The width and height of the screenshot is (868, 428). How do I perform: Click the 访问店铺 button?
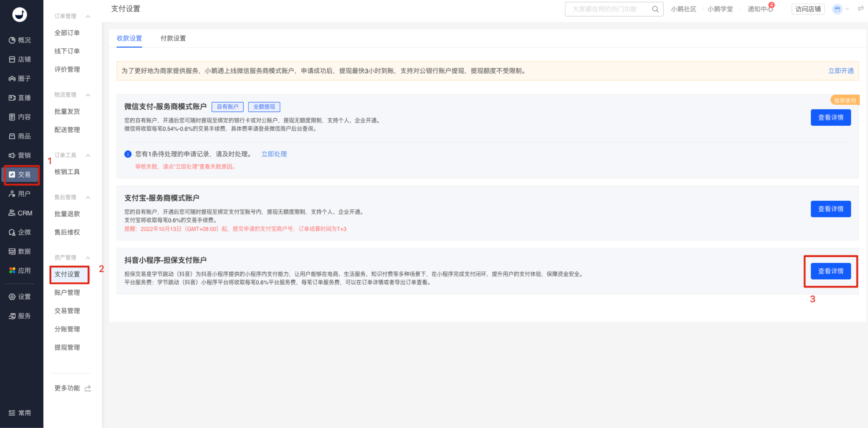tap(808, 9)
